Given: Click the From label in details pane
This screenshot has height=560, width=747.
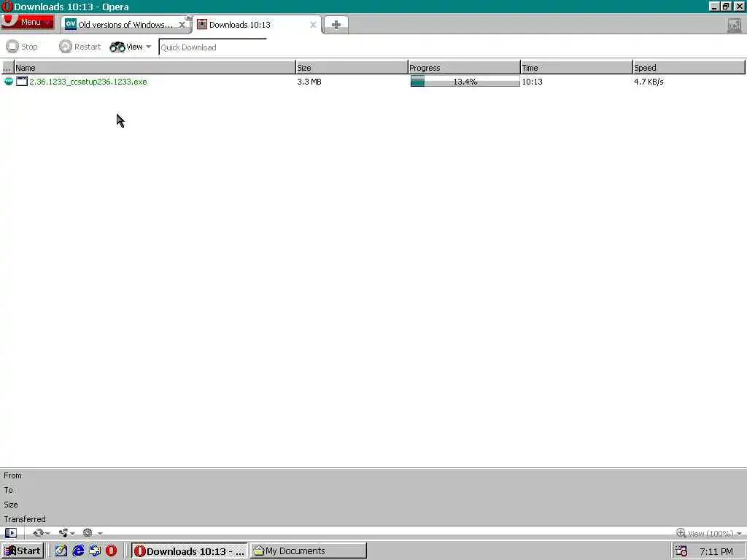Looking at the screenshot, I should 13,475.
